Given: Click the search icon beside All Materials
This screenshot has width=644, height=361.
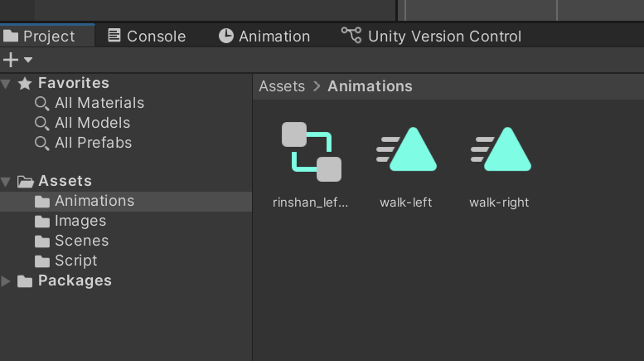Looking at the screenshot, I should coord(41,103).
